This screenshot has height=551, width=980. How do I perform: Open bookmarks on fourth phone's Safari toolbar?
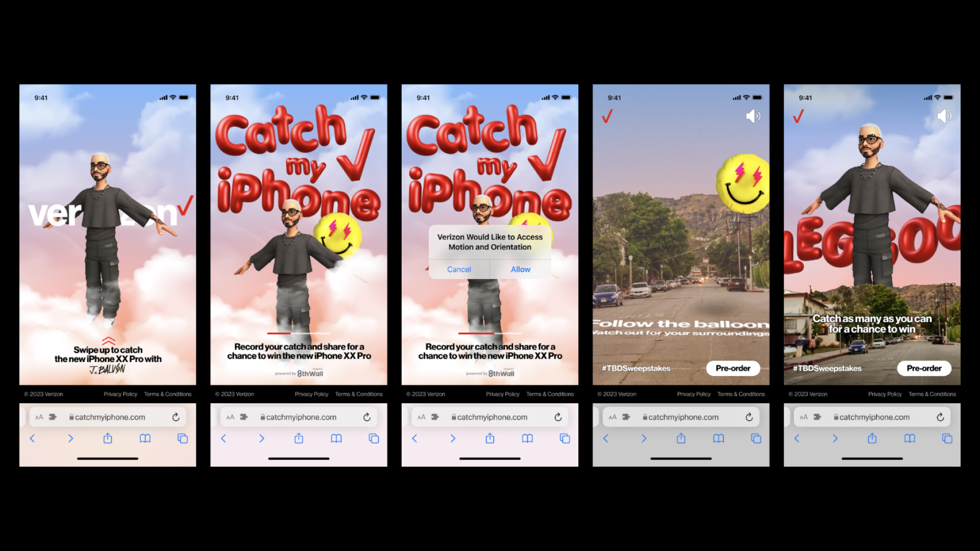pyautogui.click(x=719, y=439)
